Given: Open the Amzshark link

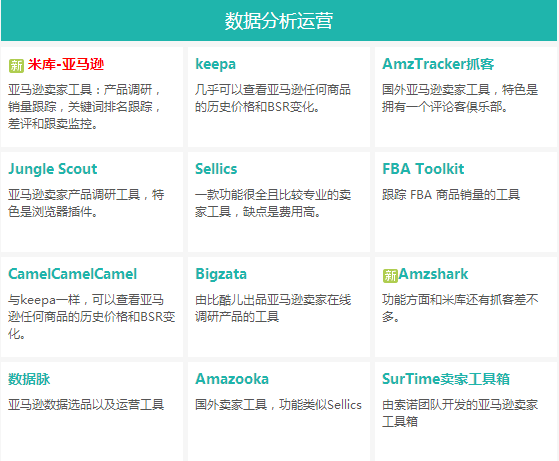Looking at the screenshot, I should 433,274.
